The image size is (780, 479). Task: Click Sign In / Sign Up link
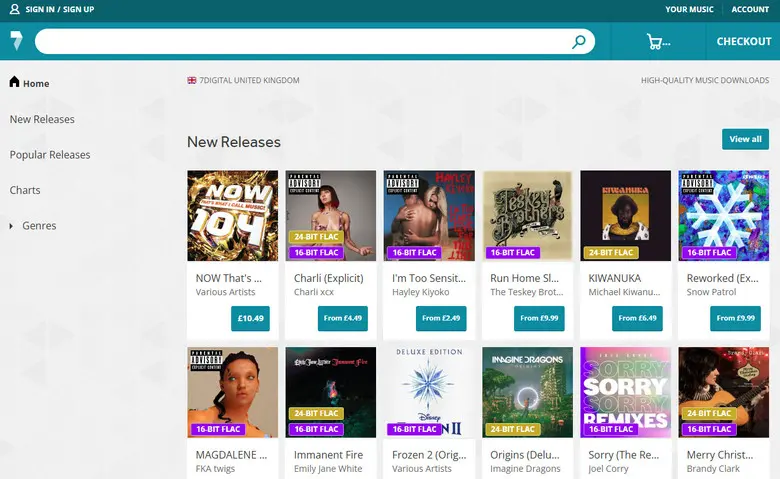(59, 9)
